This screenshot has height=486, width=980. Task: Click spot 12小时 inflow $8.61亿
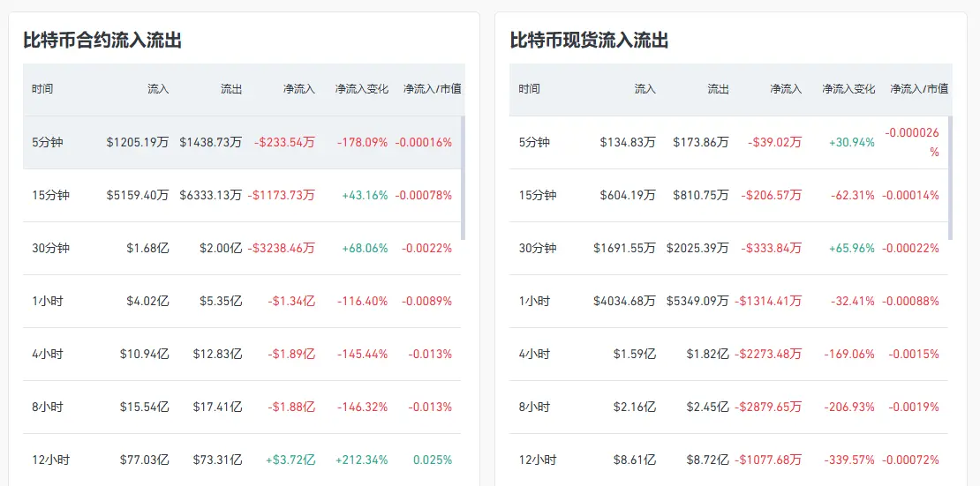tap(635, 460)
